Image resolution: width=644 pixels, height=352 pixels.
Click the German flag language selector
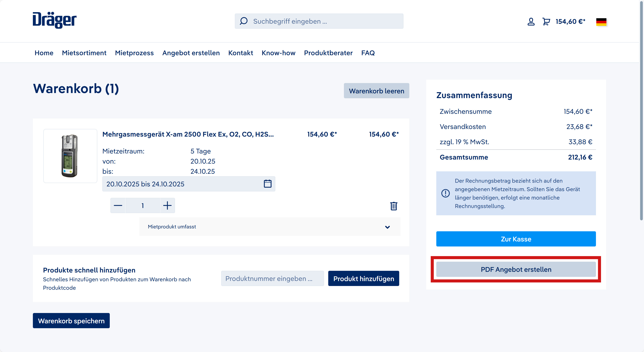pyautogui.click(x=601, y=22)
